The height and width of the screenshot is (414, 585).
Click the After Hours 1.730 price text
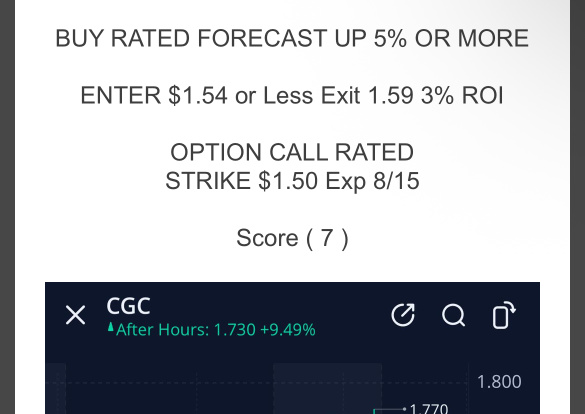coord(186,330)
